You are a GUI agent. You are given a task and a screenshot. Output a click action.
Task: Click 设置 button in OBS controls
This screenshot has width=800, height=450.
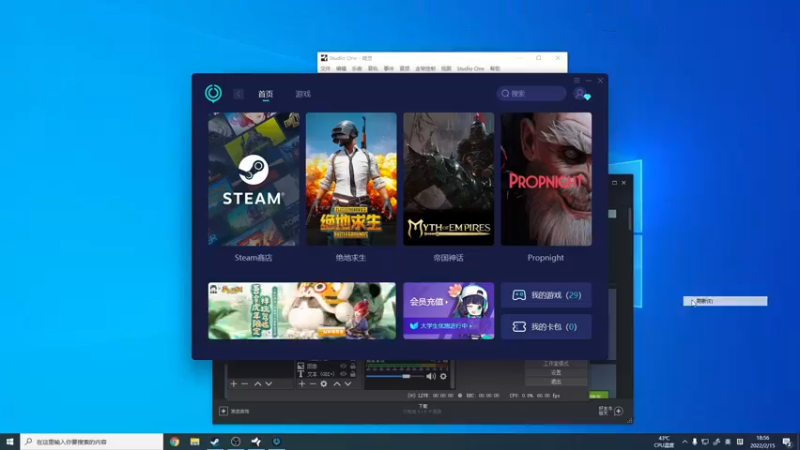point(556,372)
